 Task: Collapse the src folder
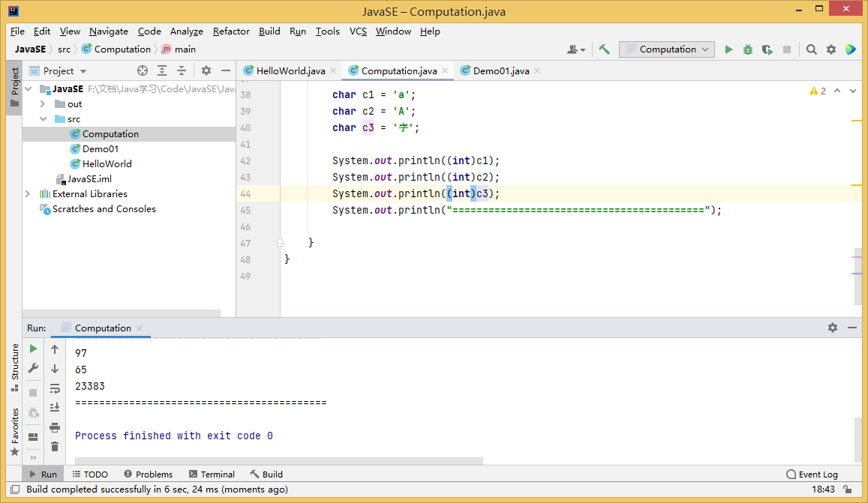(x=44, y=119)
